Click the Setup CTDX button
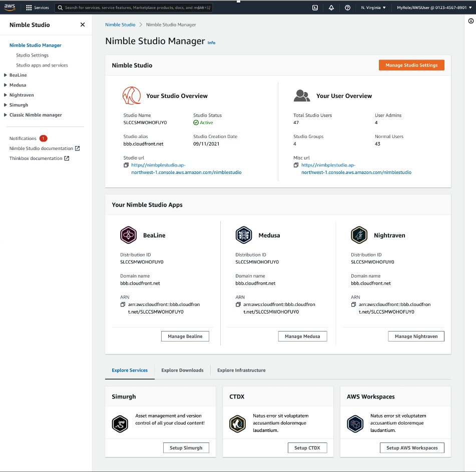 point(307,447)
